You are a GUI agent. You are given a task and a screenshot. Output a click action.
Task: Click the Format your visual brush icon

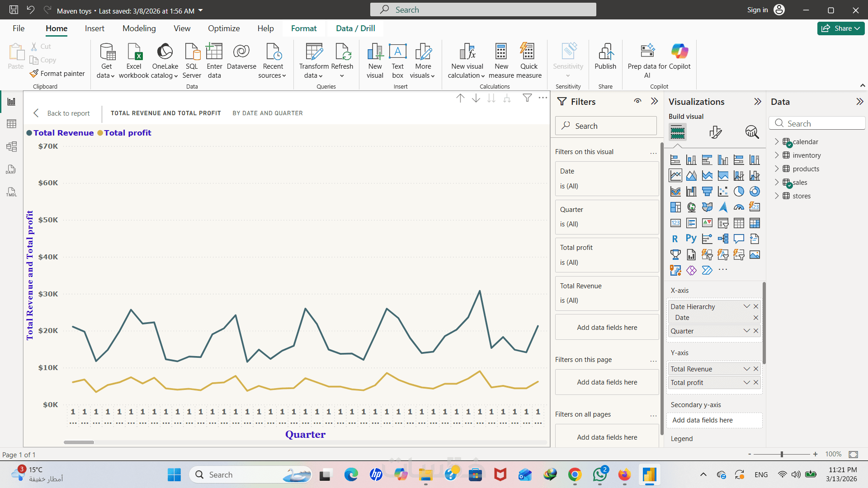(715, 132)
